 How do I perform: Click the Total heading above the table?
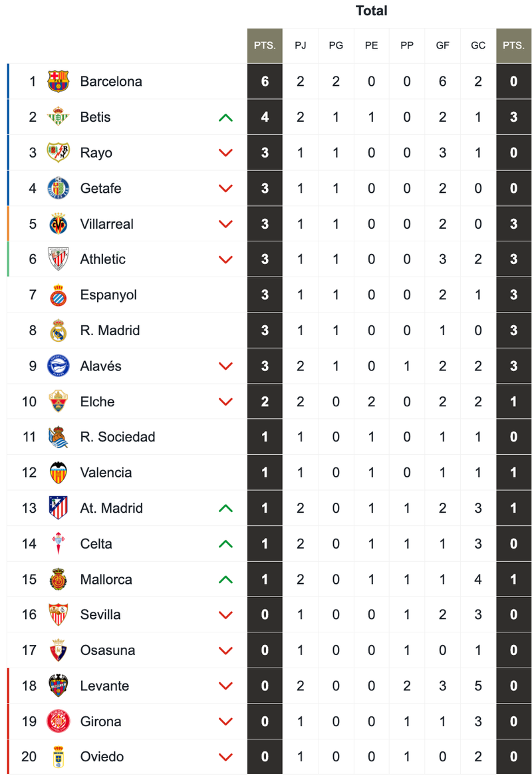coord(371,11)
